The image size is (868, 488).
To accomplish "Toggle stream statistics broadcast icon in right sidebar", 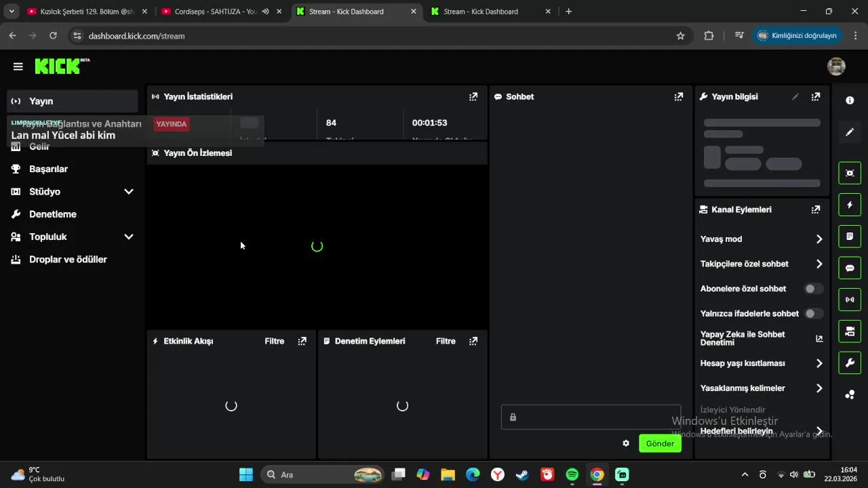I will pyautogui.click(x=850, y=300).
